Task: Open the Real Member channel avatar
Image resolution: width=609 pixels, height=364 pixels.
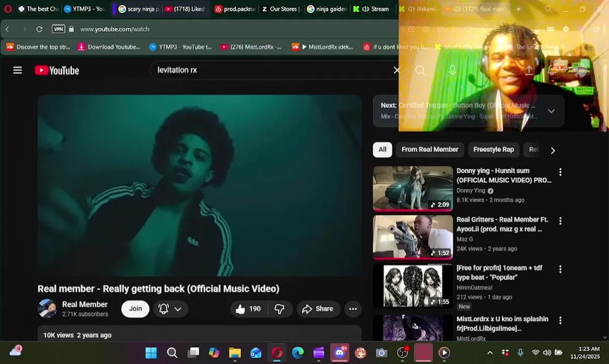Action: click(47, 308)
